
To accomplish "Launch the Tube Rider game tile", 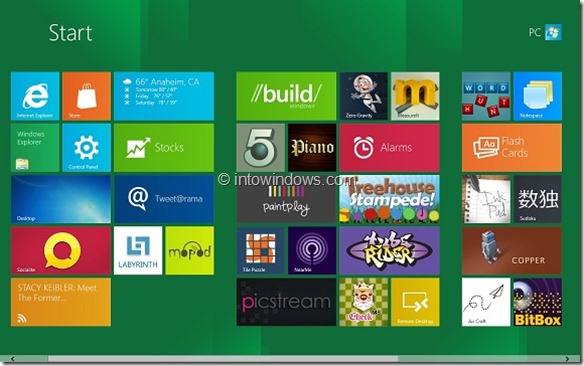I will point(389,251).
